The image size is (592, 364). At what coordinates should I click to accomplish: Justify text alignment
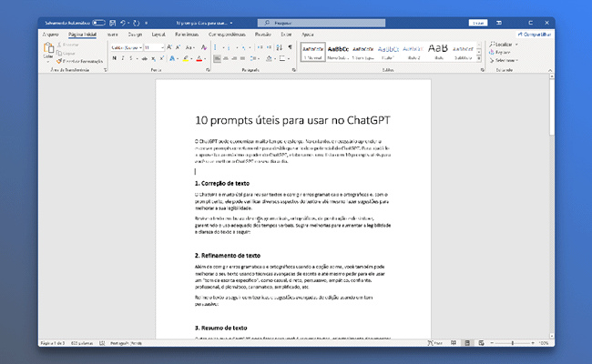pos(242,58)
